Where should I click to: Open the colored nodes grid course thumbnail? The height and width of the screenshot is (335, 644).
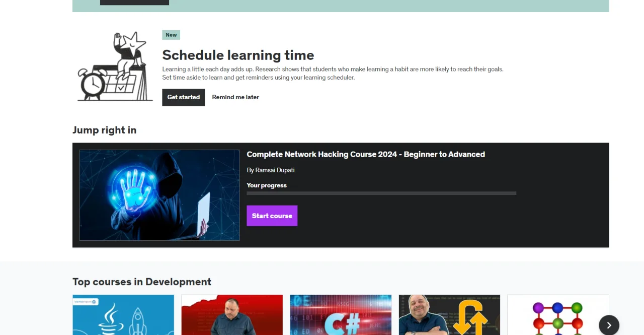pos(558,315)
